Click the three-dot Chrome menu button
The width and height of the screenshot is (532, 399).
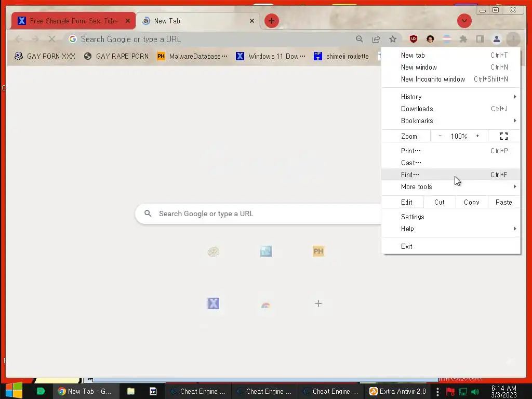coord(513,39)
